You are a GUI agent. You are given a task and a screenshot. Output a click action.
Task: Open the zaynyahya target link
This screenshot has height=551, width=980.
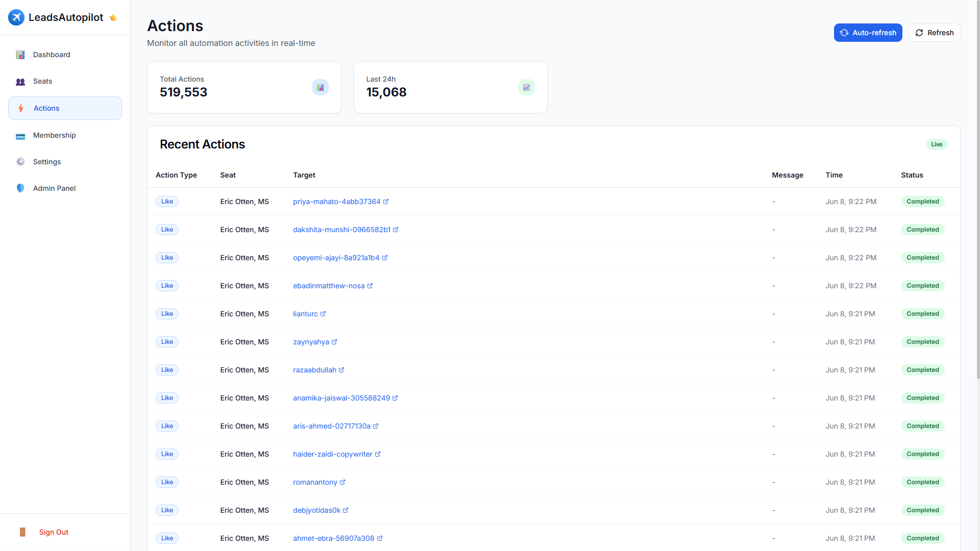pyautogui.click(x=311, y=342)
